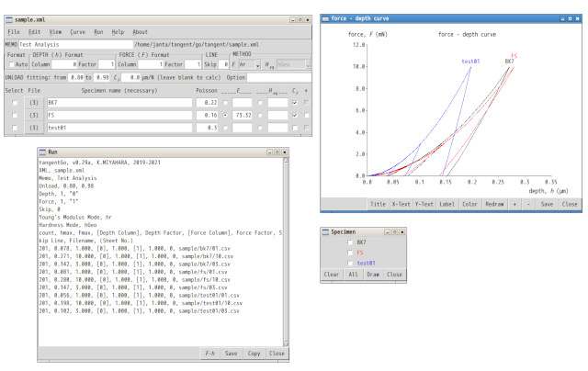
Task: Open the About menu
Action: 140,32
